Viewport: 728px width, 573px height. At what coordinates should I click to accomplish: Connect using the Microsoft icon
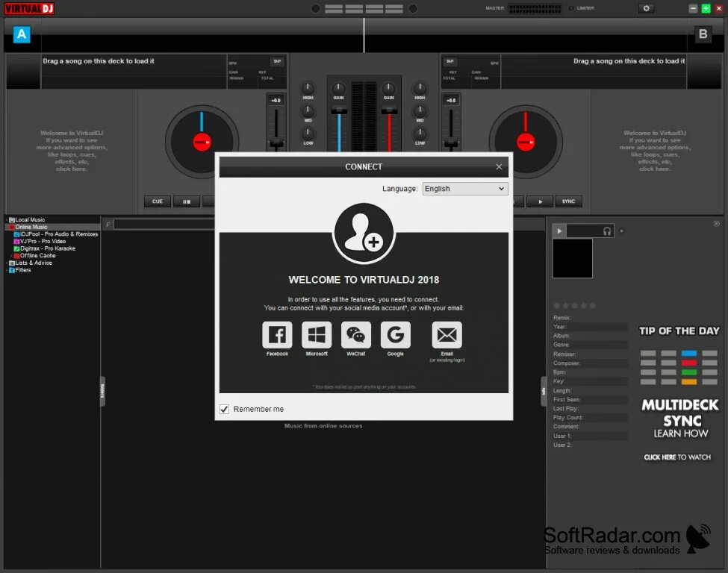pyautogui.click(x=317, y=334)
